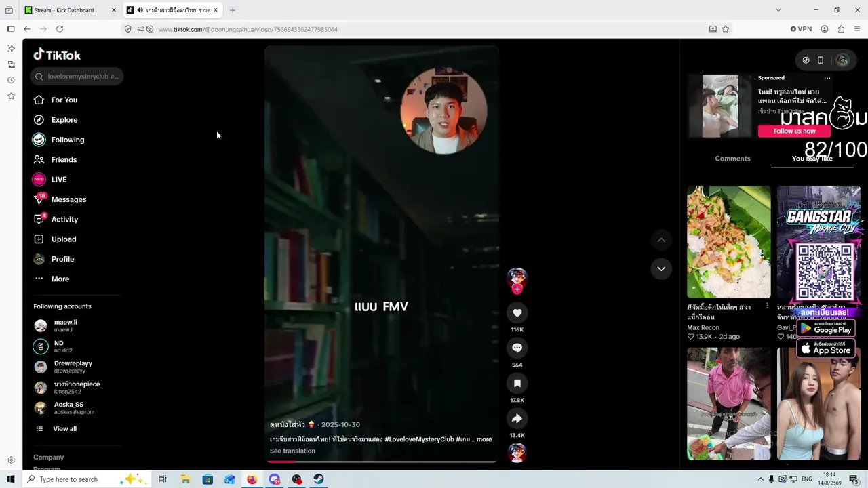Open Drewreplayy following account

(73, 367)
